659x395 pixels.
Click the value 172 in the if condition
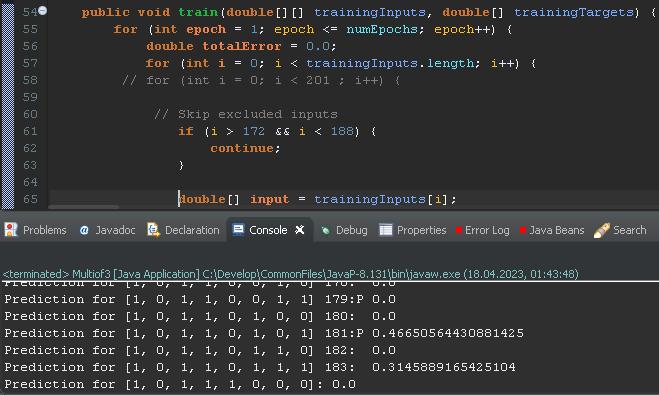[254, 131]
